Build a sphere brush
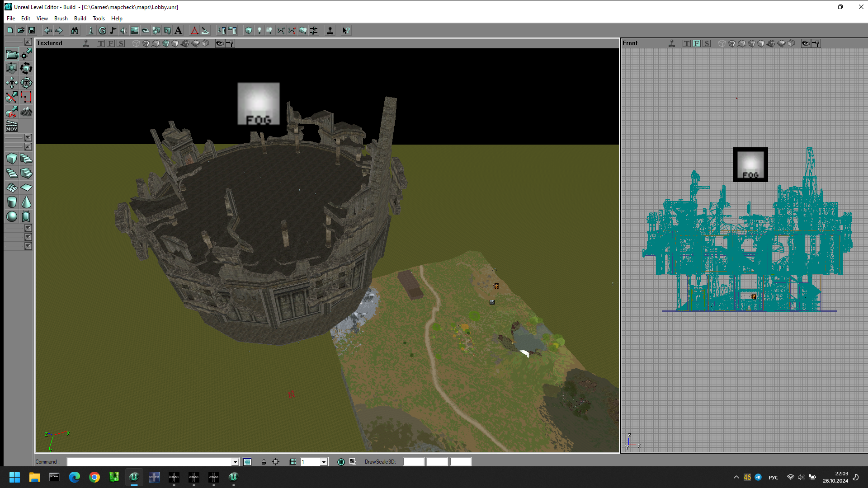This screenshot has width=868, height=488. 12,216
